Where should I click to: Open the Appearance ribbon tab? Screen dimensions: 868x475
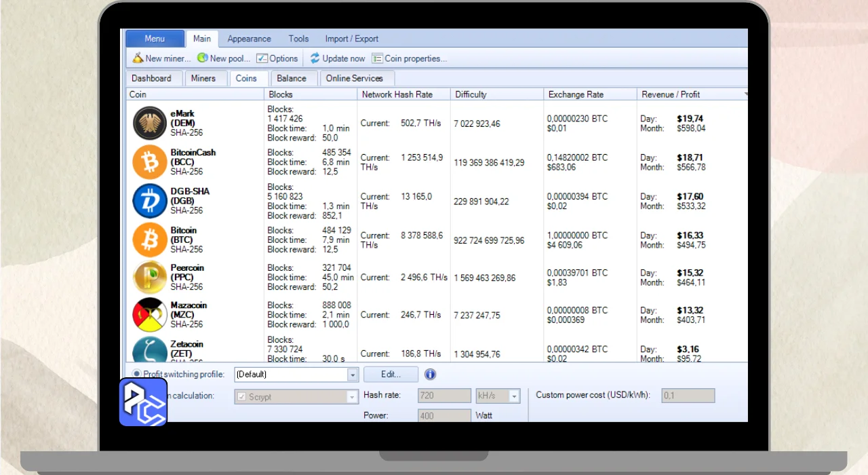[x=249, y=39]
